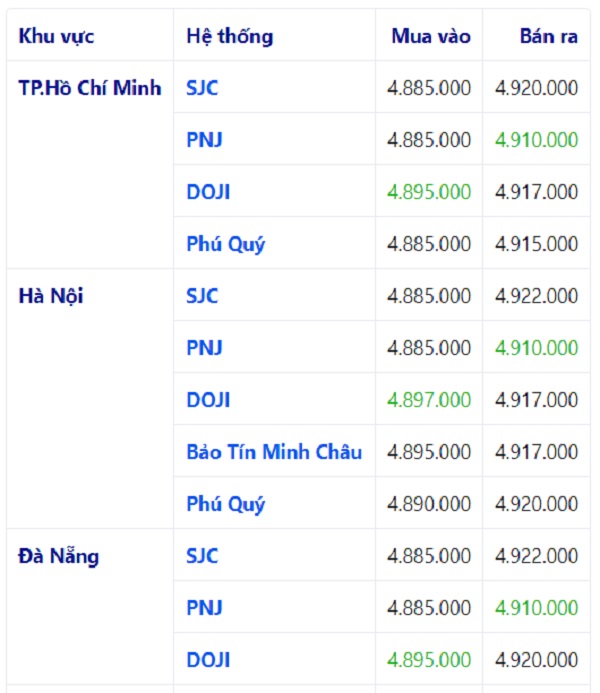The image size is (600, 693).
Task: Click the PNJ link in TP.Hồ Chí Minh rows
Action: coord(204,140)
